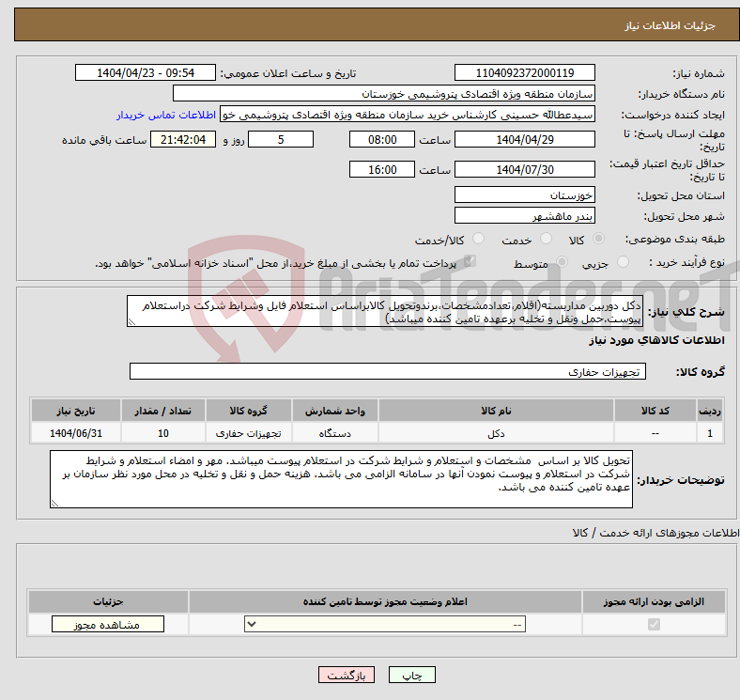The width and height of the screenshot is (740, 700).
Task: Select the جزیی purchase type radio
Action: click(x=623, y=261)
